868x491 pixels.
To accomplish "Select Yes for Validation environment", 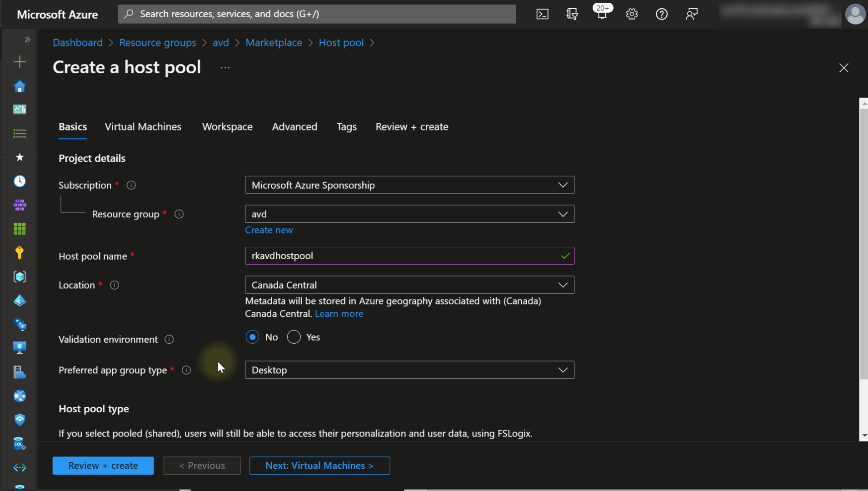I will click(294, 337).
